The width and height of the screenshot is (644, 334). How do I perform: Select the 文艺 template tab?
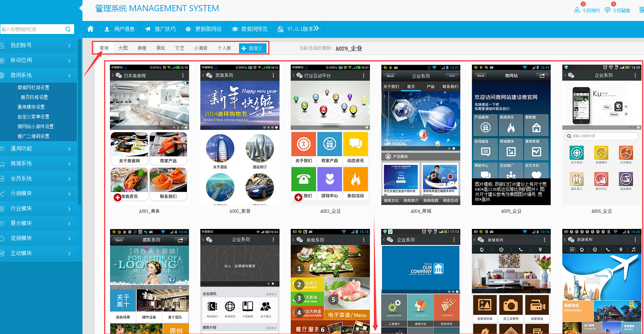[180, 48]
